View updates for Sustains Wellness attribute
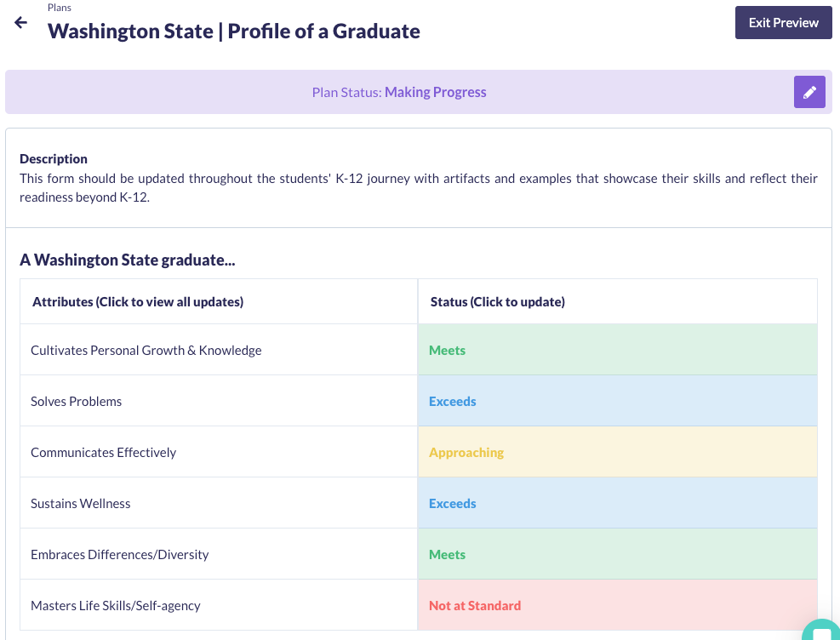The image size is (840, 640). point(81,503)
